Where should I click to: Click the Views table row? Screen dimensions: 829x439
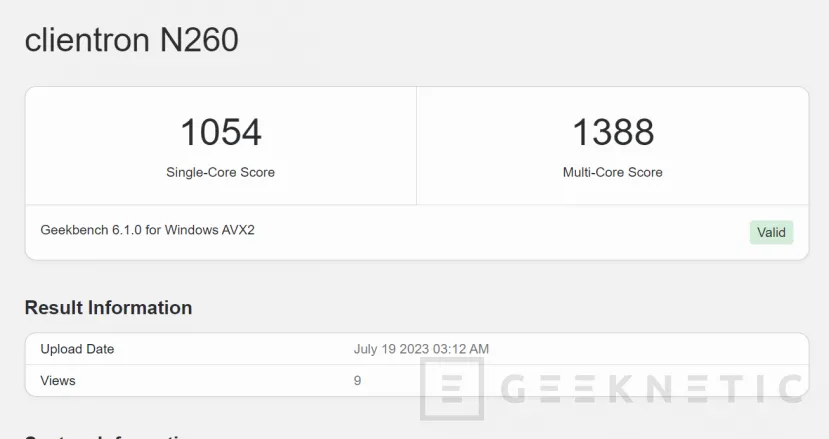417,380
